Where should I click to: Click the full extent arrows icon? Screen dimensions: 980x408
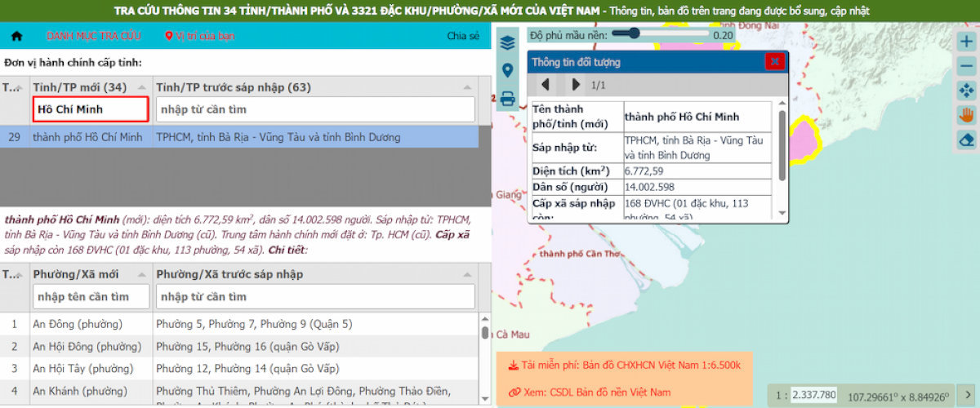pos(966,91)
